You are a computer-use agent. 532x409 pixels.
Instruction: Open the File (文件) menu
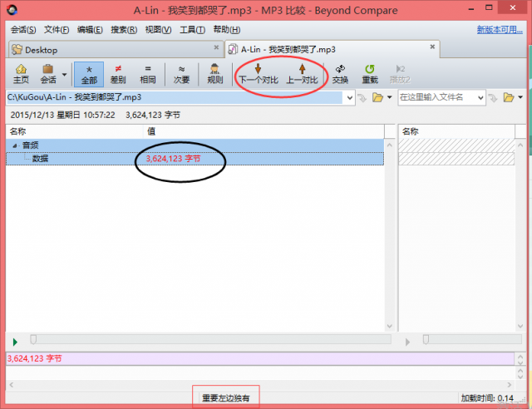tap(57, 30)
